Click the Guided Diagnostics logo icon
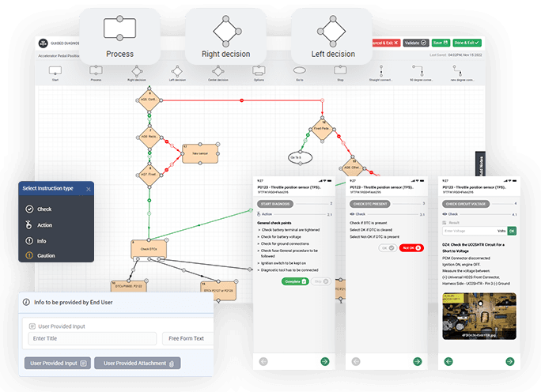The height and width of the screenshot is (392, 541). 44,43
